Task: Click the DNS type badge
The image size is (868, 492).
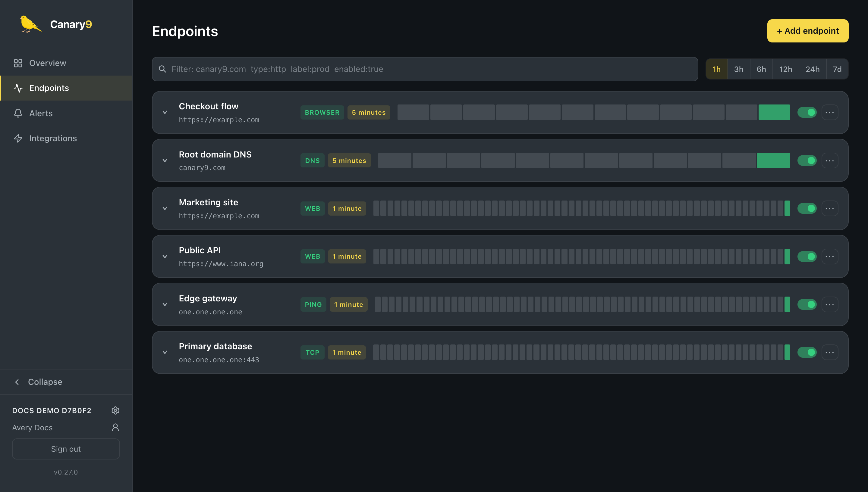Action: 312,160
